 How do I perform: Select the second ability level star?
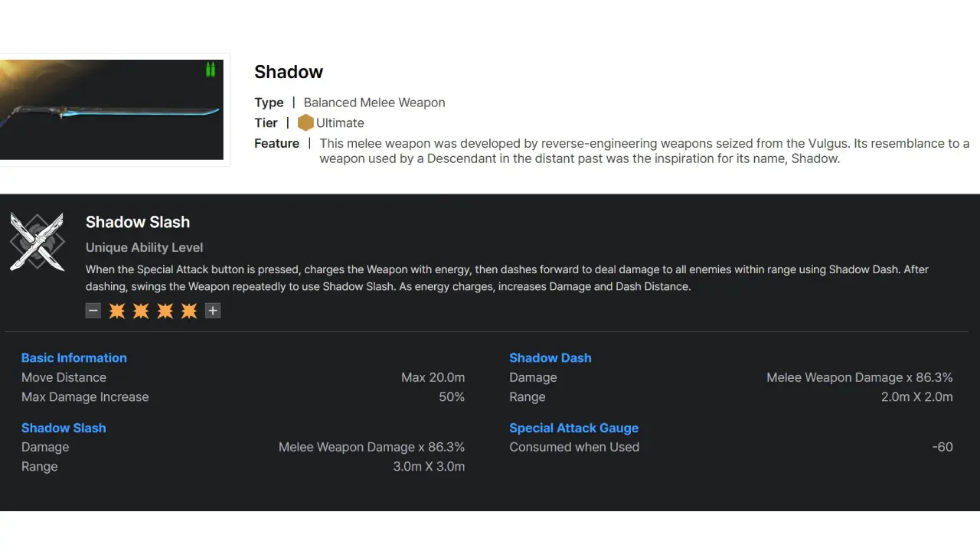coord(141,310)
